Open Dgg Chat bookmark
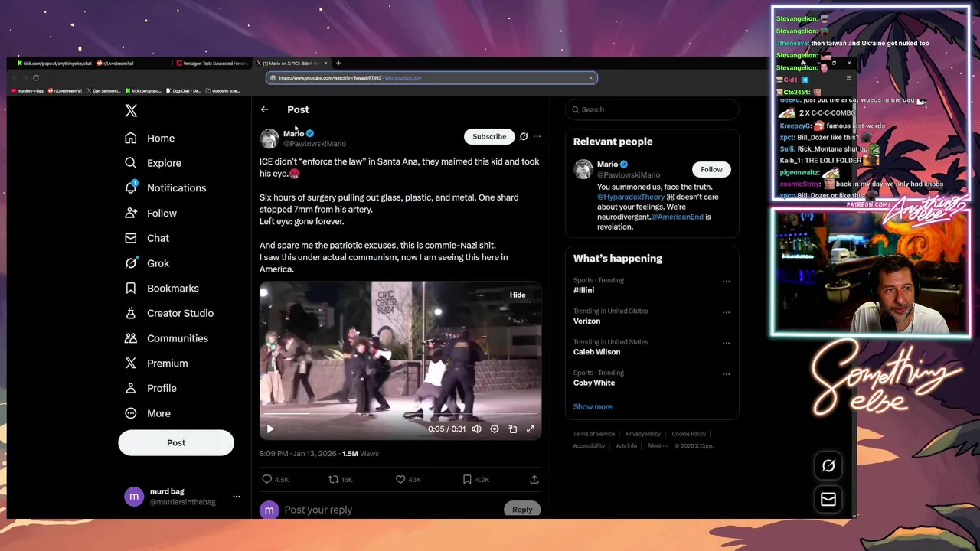This screenshot has height=551, width=980. [184, 90]
